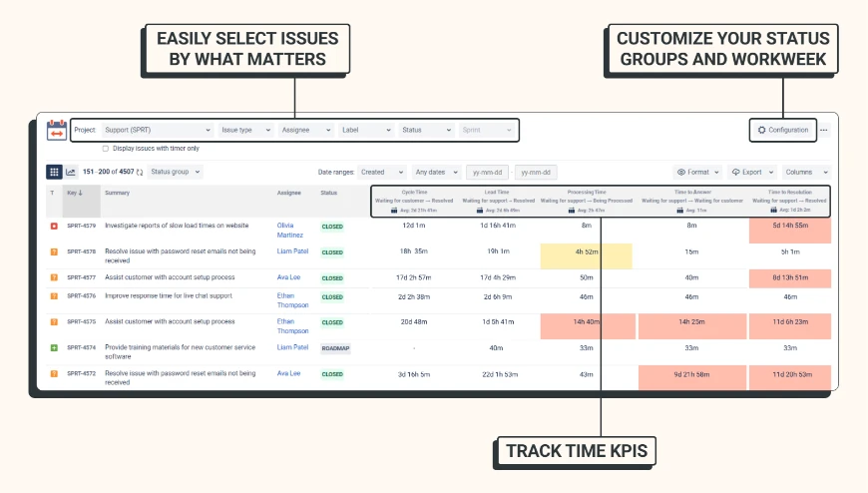The width and height of the screenshot is (868, 493).
Task: Click the Summary column header
Action: [x=118, y=193]
